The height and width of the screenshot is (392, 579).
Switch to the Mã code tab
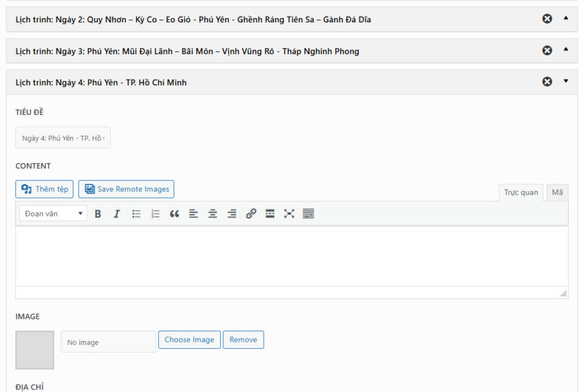(x=556, y=192)
